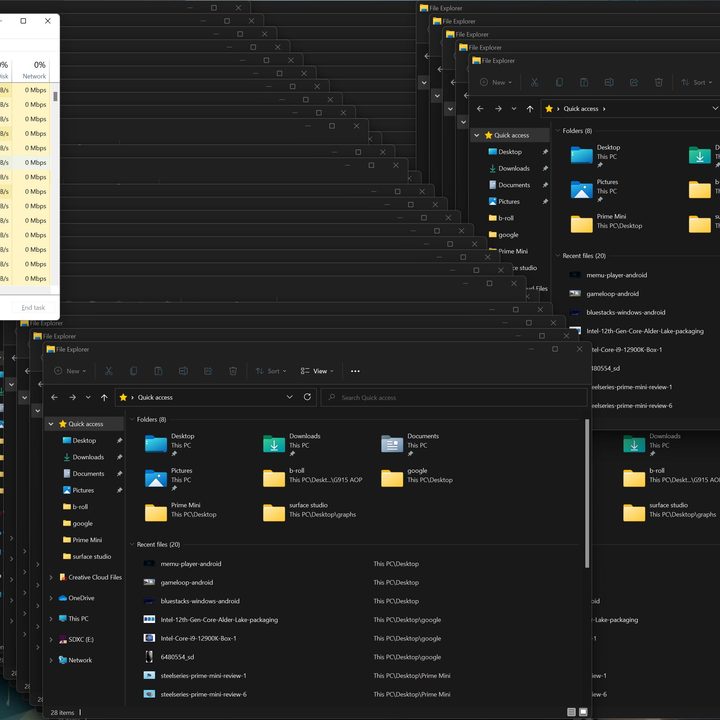Click Delete trash icon in front File Explorer toolbar
This screenshot has width=720, height=720.
233,371
